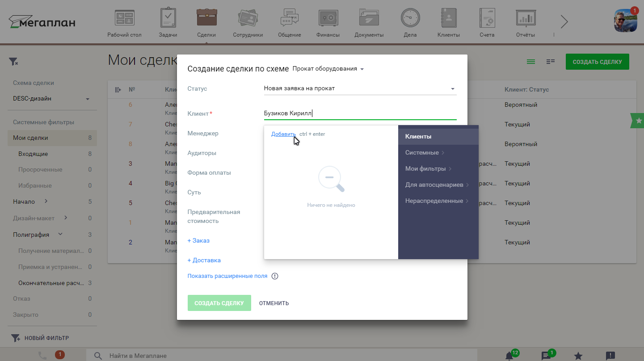This screenshot has width=644, height=361.
Task: Open the Прокат оборудования scheme dropdown
Action: 328,69
